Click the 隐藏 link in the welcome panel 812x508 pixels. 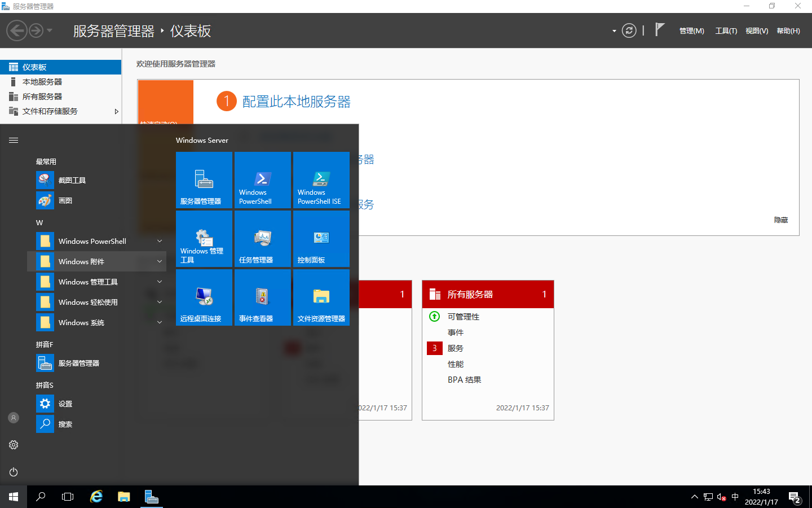(781, 220)
